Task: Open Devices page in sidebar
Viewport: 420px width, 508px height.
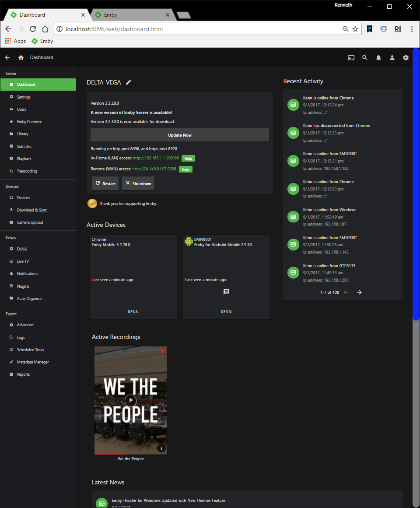Action: coord(38,198)
